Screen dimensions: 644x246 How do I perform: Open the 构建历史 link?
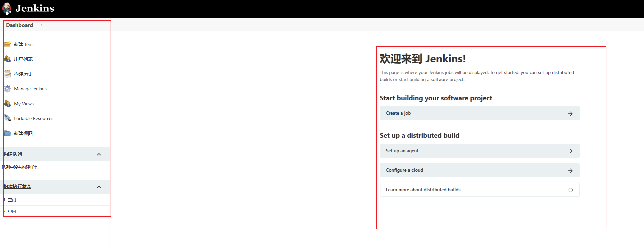pos(23,74)
